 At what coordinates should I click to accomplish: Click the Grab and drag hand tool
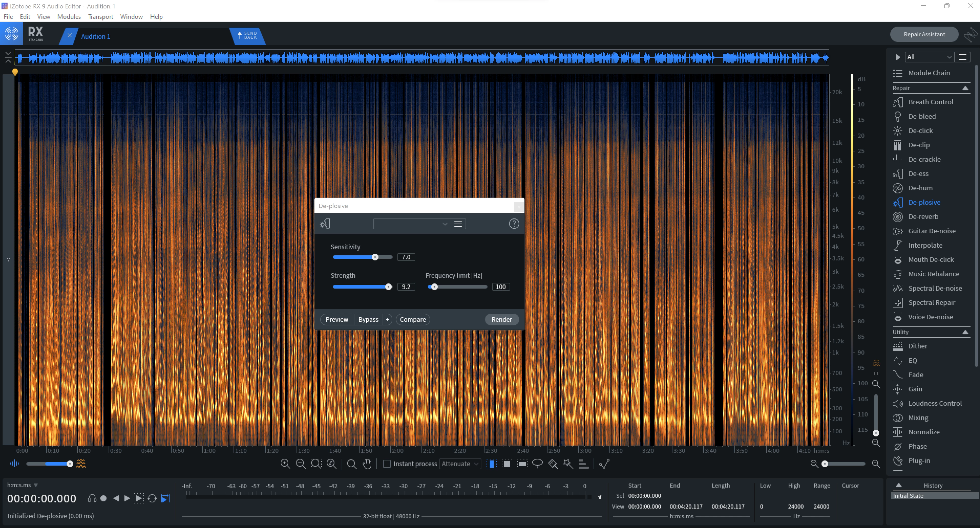pos(367,463)
